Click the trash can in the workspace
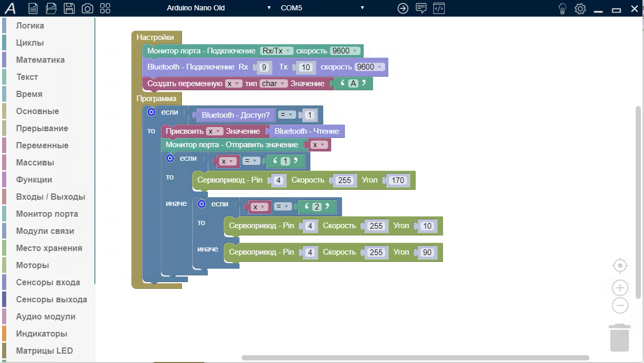The image size is (644, 363). 620,338
